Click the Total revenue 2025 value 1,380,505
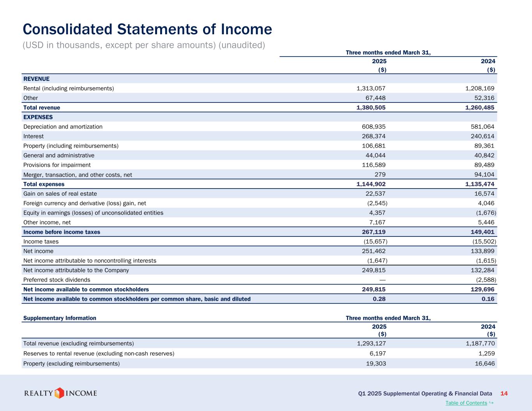 pyautogui.click(x=371, y=108)
